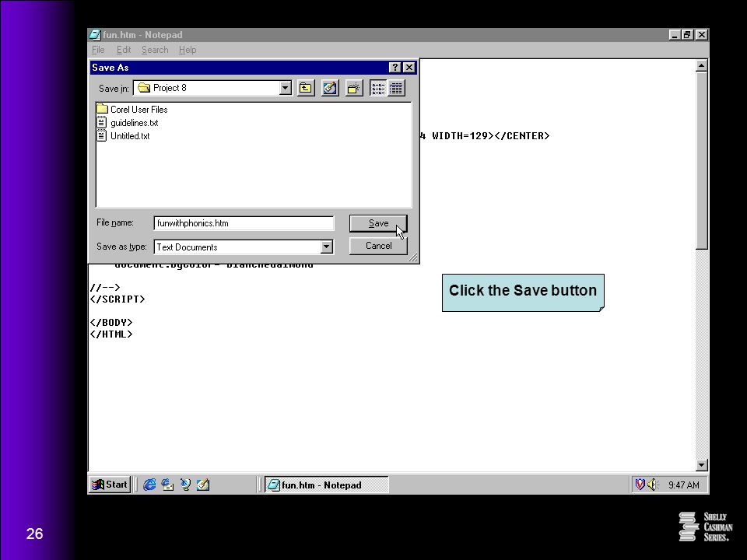
Task: Launch Internet Explorer from Quick Launch
Action: 149,485
